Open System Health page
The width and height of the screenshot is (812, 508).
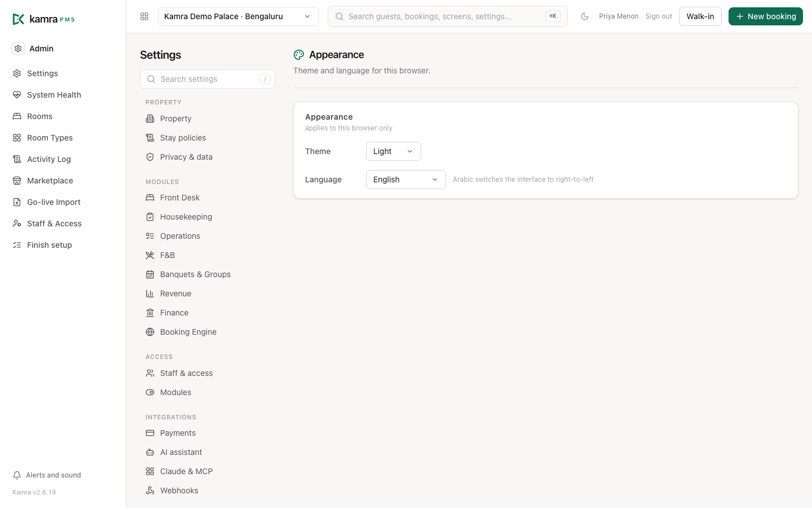pyautogui.click(x=54, y=95)
